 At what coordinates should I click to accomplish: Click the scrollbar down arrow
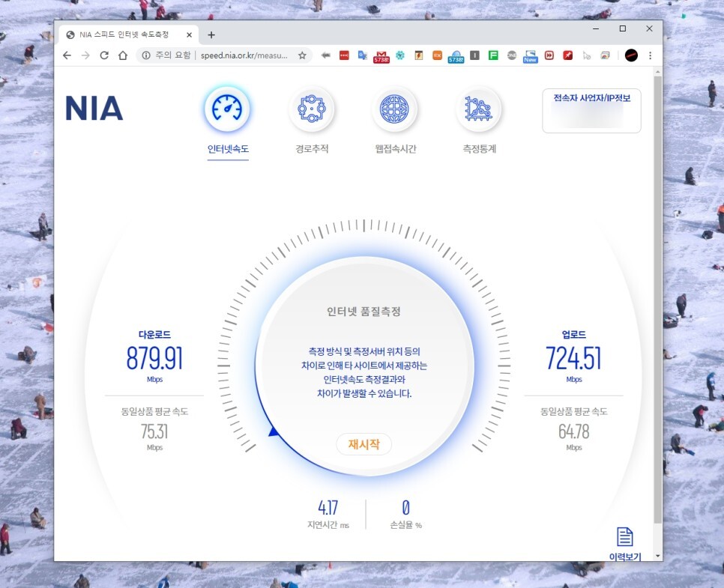pyautogui.click(x=657, y=556)
